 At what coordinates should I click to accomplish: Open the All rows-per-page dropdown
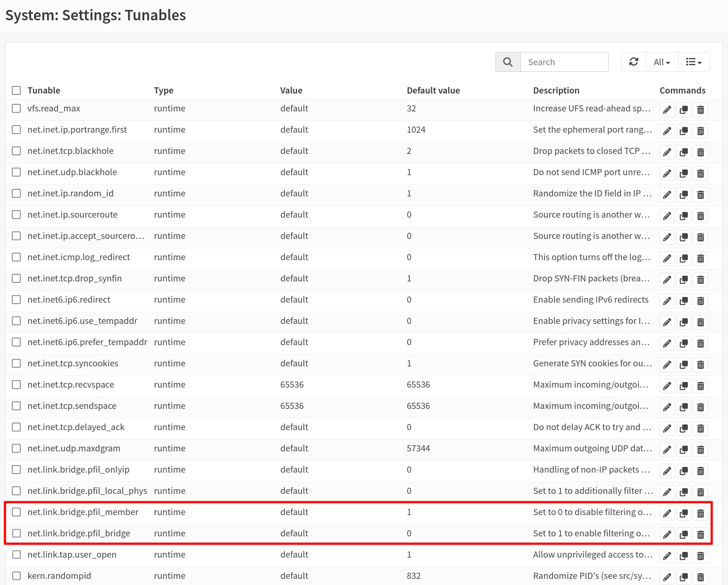click(x=662, y=62)
